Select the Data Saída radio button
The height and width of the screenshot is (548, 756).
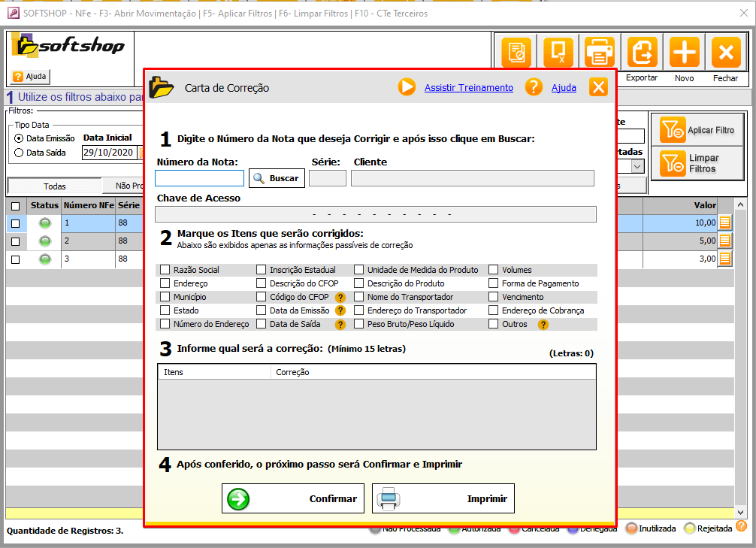tap(19, 153)
